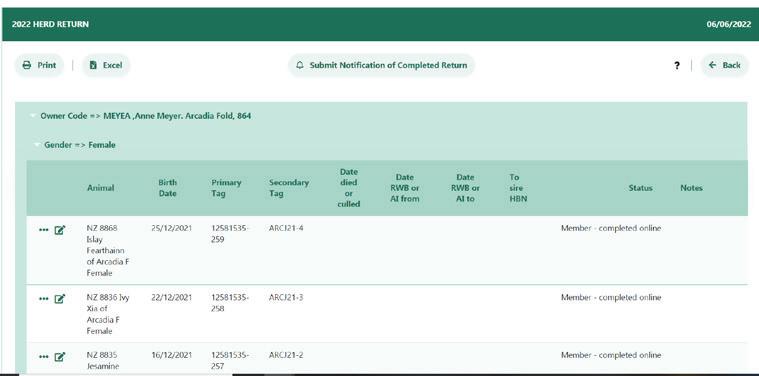Edit the NZ 8835 Jesamine row

pos(60,357)
